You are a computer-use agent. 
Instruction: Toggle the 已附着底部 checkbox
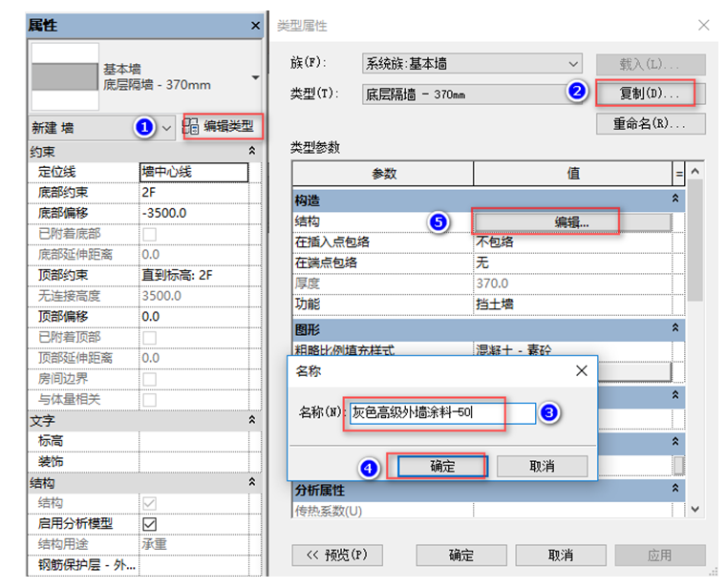tap(149, 234)
